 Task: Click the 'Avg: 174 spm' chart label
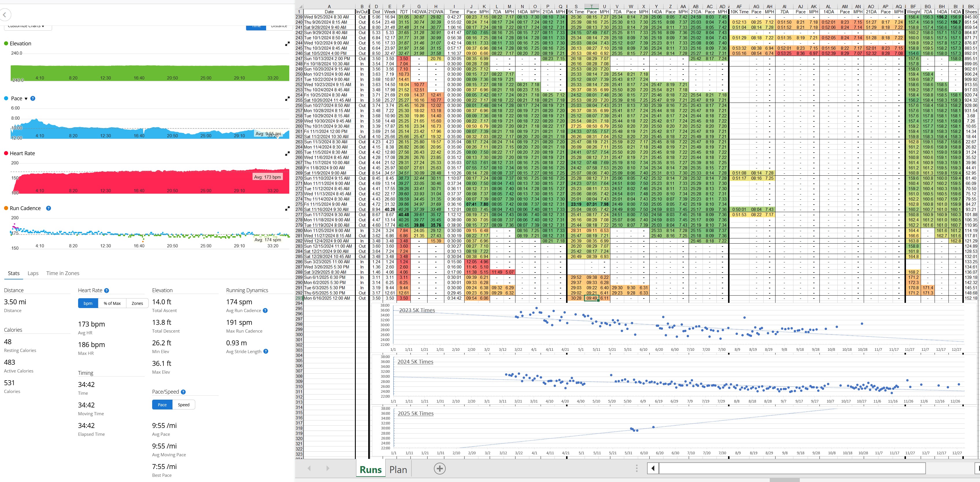268,240
